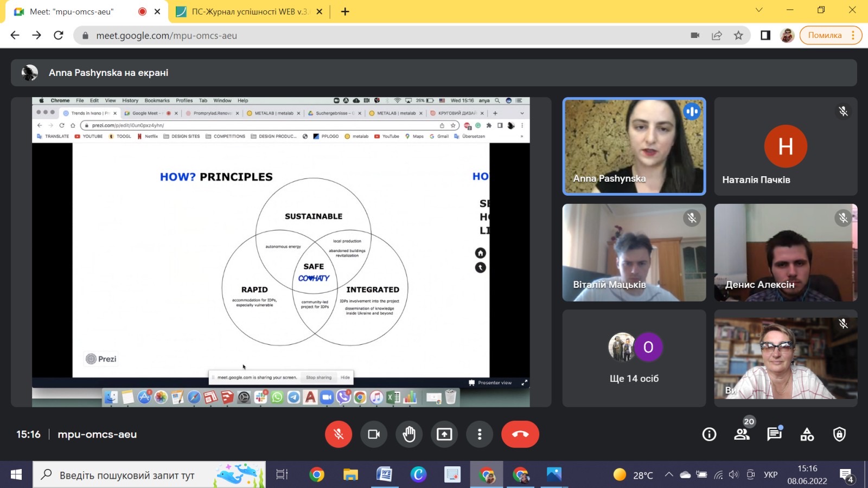This screenshot has width=868, height=488.
Task: Click the Present now screen share icon
Action: coord(444,434)
